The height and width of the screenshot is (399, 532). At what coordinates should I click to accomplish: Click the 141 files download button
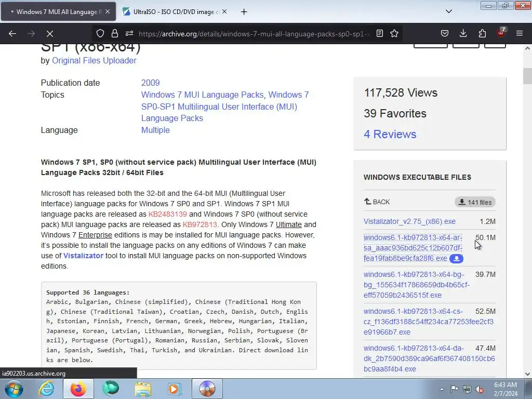point(475,202)
